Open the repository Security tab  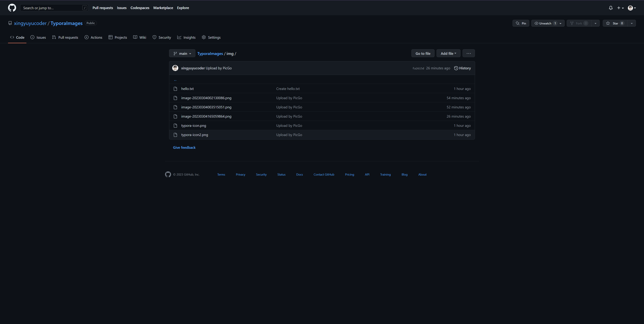[x=162, y=37]
